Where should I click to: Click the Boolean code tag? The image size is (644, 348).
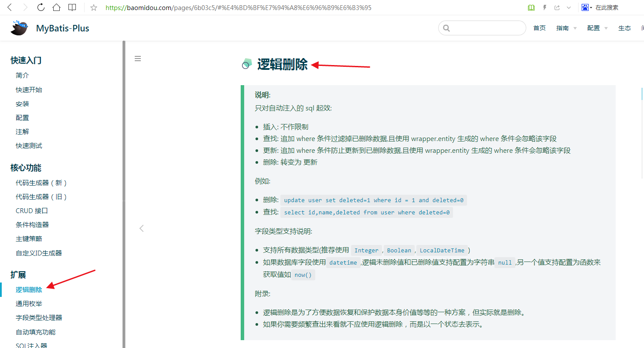point(399,251)
